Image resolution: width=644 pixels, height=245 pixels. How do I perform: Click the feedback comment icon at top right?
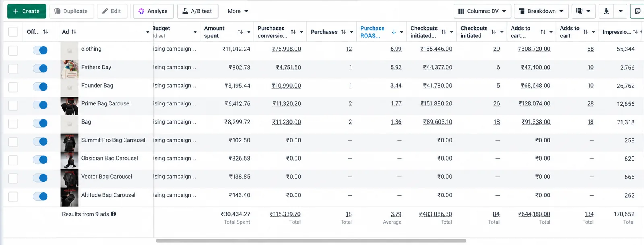(638, 11)
